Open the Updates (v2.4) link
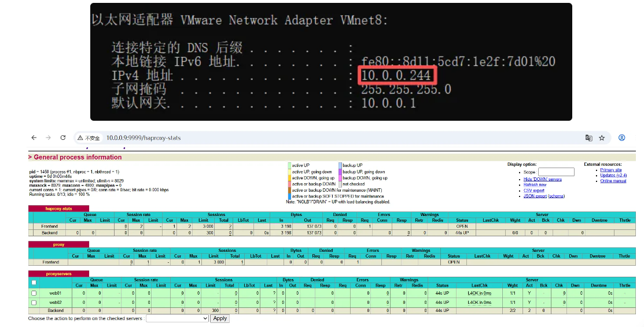 613,175
